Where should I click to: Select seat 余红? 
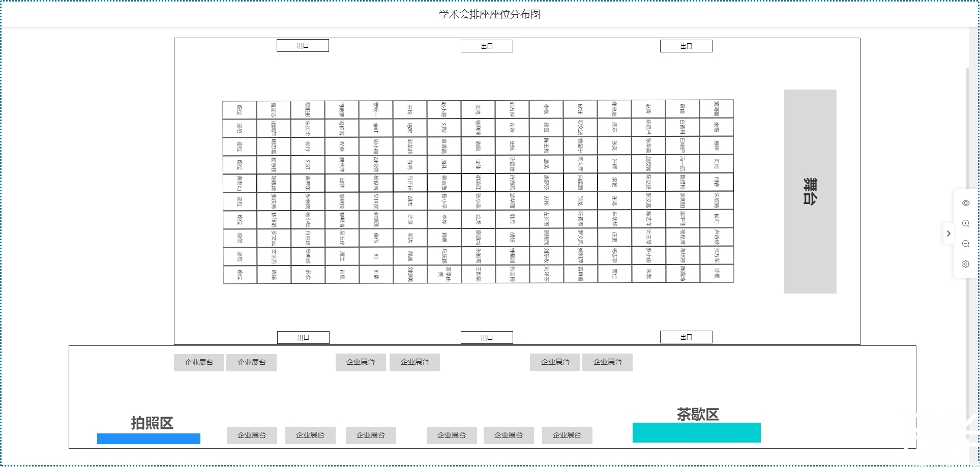pyautogui.click(x=376, y=128)
